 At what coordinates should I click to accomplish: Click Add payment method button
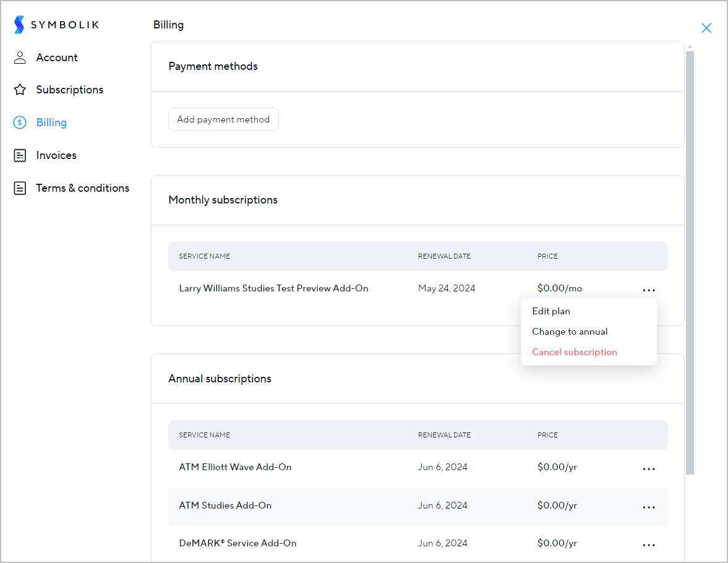pyautogui.click(x=223, y=119)
